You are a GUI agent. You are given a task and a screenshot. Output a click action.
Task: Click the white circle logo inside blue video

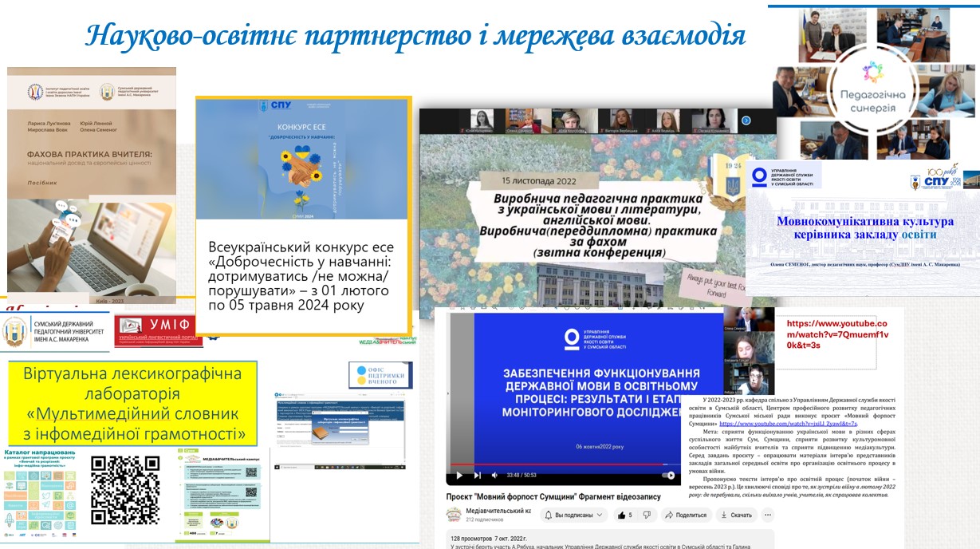click(571, 339)
